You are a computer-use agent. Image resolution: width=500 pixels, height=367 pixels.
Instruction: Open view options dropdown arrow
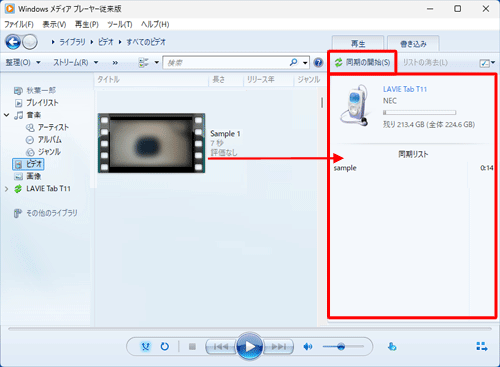[157, 63]
